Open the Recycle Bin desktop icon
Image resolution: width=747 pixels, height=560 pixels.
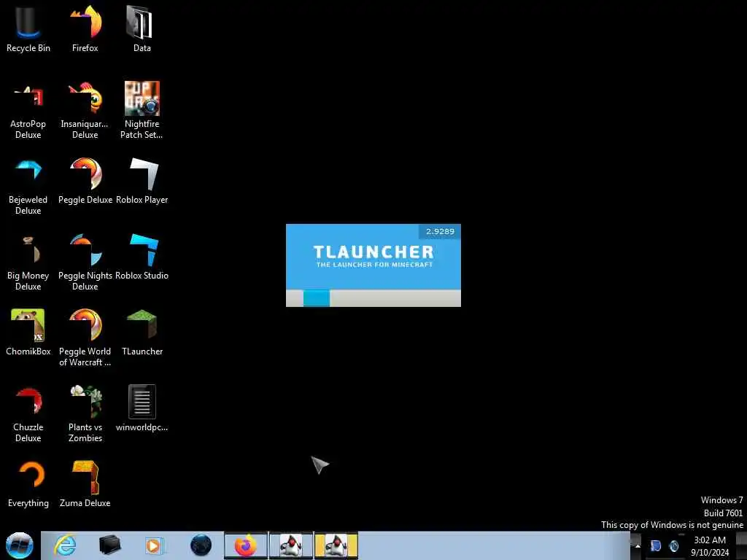click(x=28, y=29)
